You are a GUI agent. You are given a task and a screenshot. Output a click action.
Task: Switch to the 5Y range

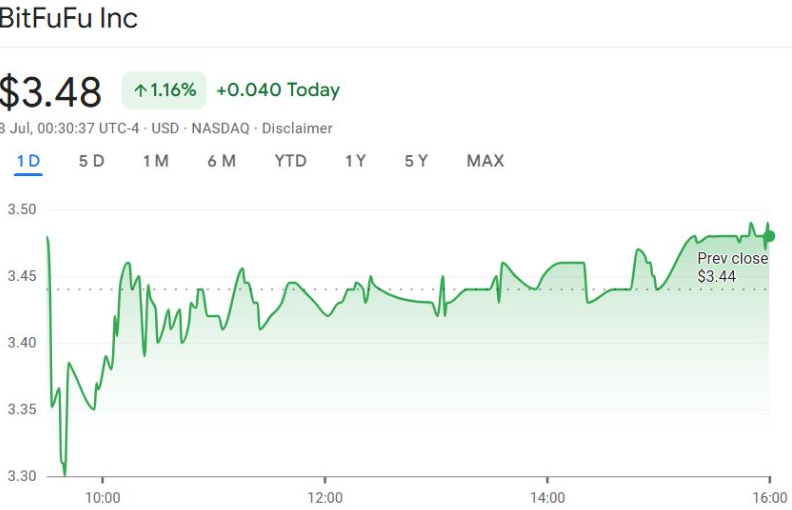click(416, 161)
